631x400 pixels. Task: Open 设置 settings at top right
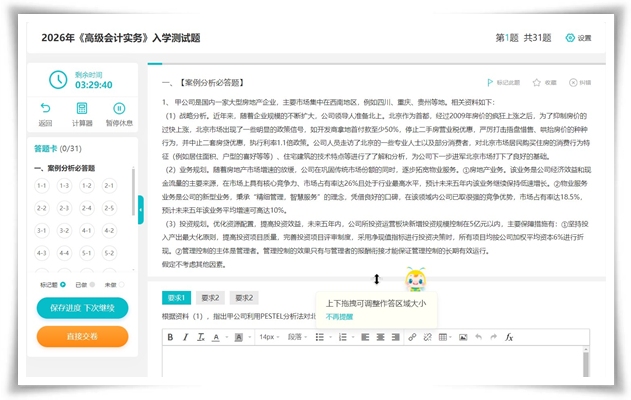[578, 38]
